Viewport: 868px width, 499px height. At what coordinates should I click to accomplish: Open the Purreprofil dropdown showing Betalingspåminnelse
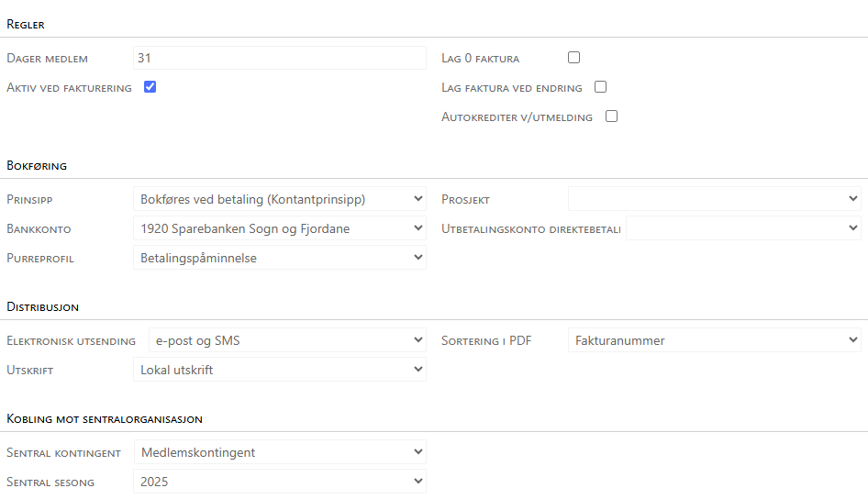click(x=279, y=258)
